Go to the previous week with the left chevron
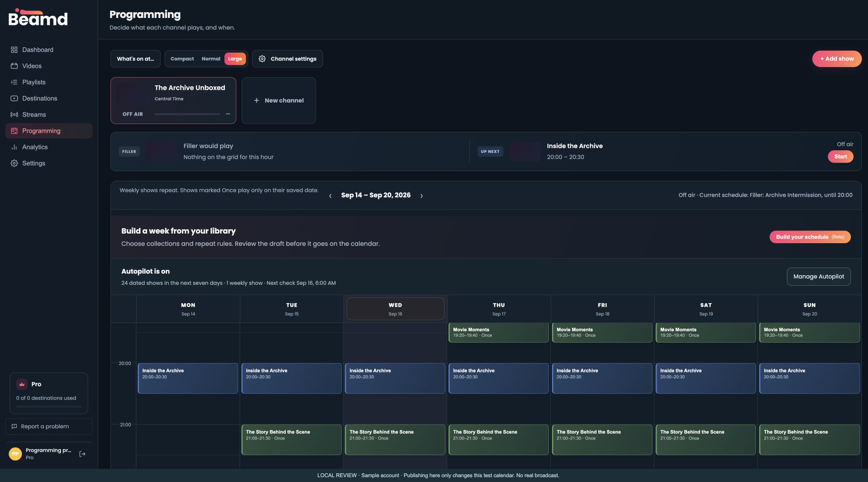The height and width of the screenshot is (482, 868). (330, 196)
